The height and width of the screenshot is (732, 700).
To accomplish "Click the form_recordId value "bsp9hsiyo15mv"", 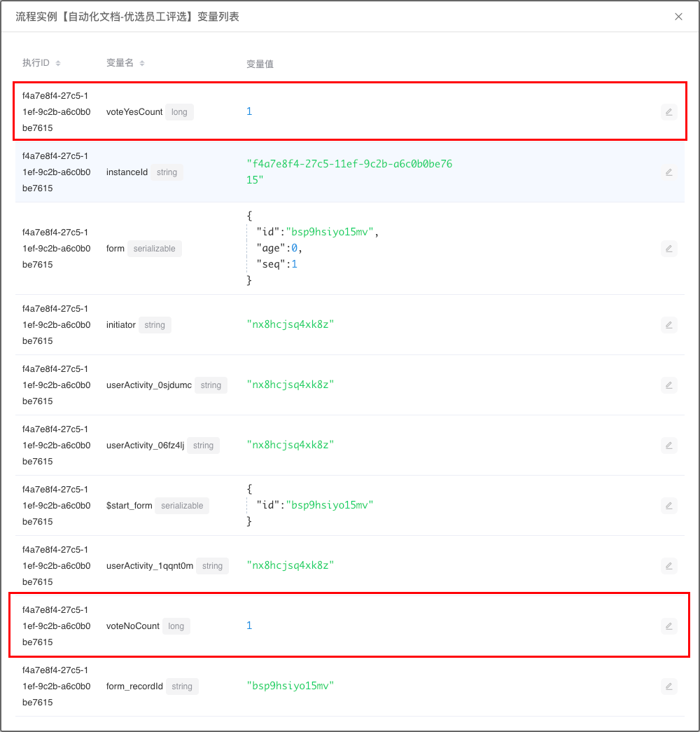I will [x=290, y=686].
